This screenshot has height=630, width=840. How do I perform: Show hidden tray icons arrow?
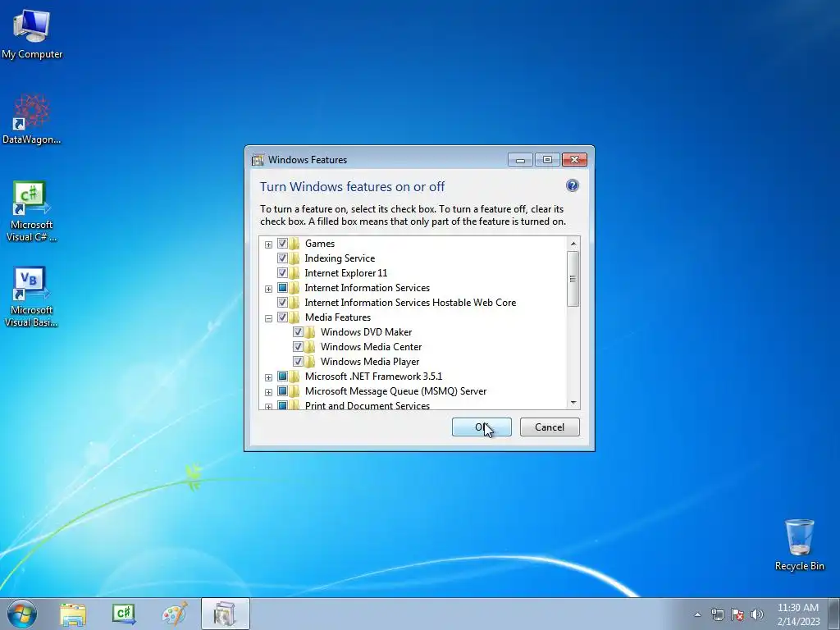[697, 614]
